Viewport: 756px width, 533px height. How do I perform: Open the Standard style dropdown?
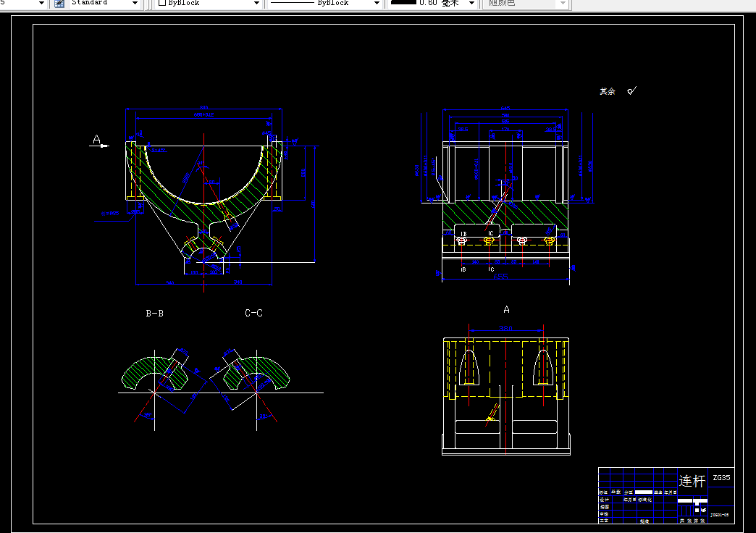tap(104, 3)
